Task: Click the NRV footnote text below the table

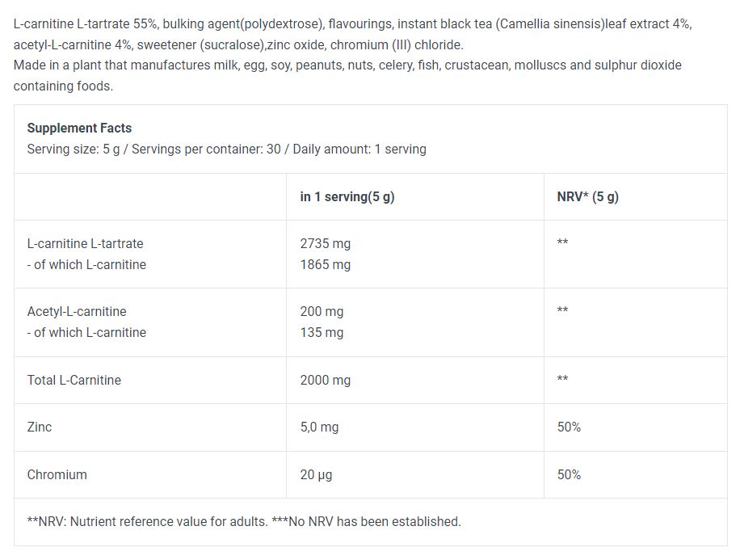Action: pos(244,521)
